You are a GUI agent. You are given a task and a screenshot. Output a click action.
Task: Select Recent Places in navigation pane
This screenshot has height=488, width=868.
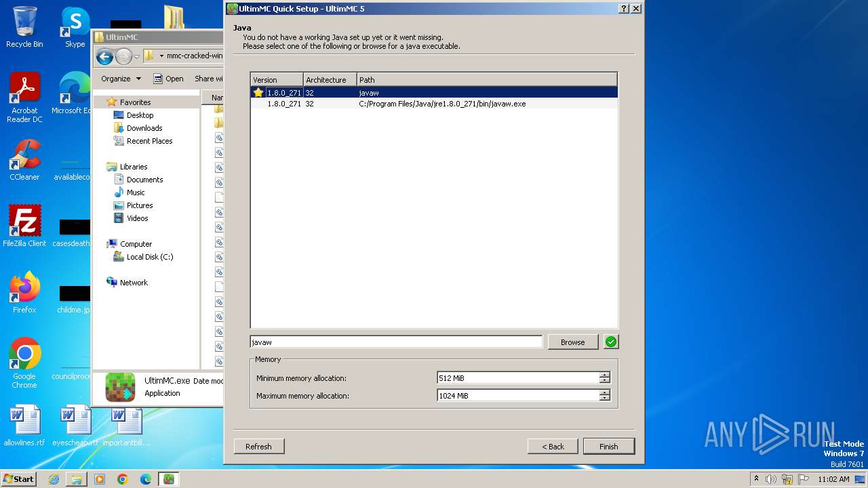pos(149,141)
